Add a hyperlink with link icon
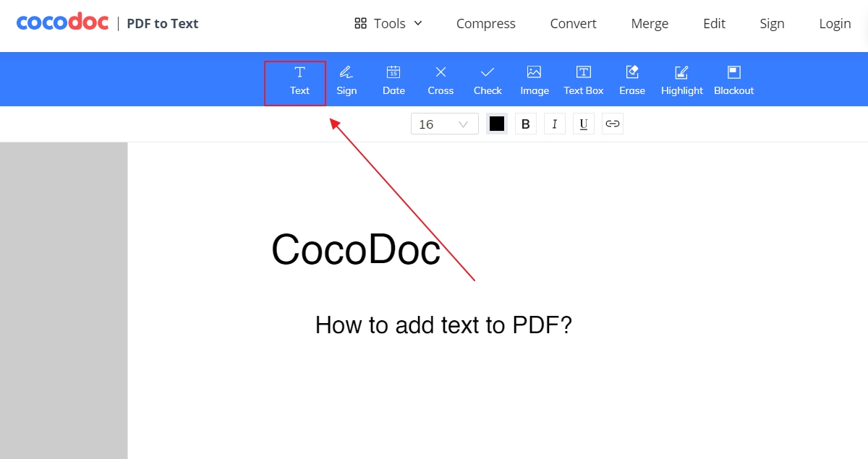868x459 pixels. (613, 124)
